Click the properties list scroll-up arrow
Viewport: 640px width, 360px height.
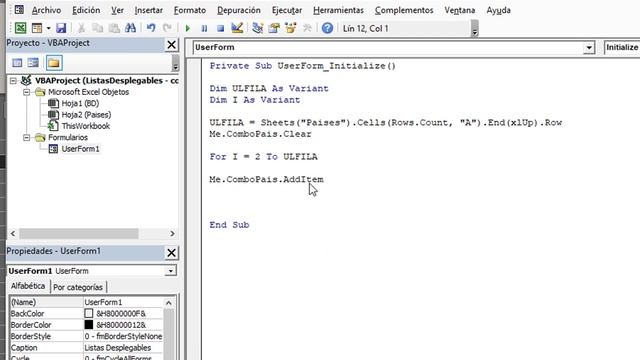click(169, 303)
